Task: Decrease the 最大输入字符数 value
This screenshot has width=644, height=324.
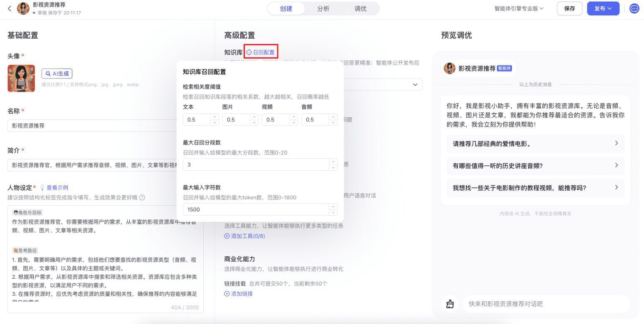Action: point(333,212)
